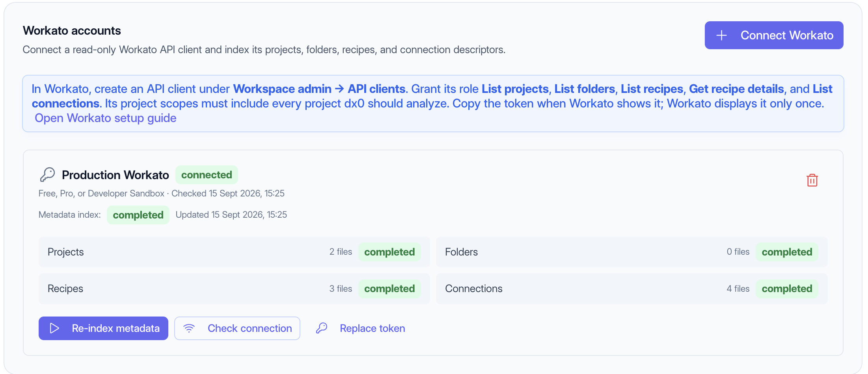Click the plus icon in Connect Workato
Viewport: 868px width, 374px height.
(x=721, y=35)
